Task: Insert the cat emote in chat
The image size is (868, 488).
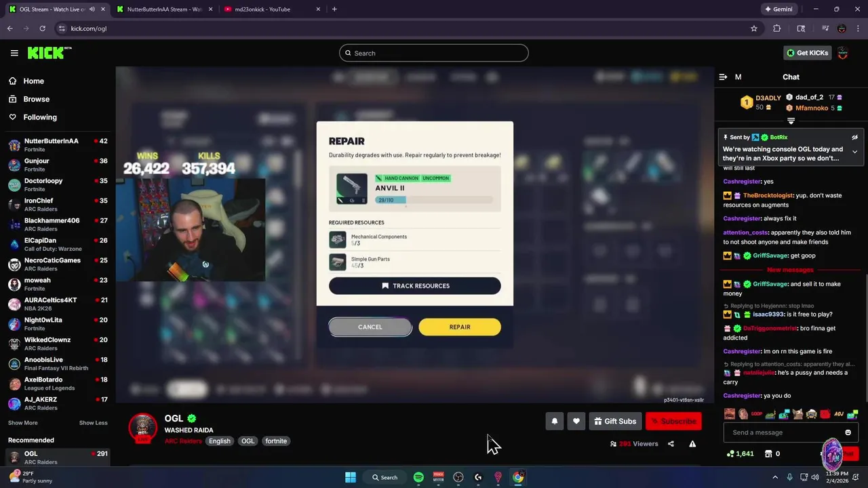Action: tap(798, 413)
